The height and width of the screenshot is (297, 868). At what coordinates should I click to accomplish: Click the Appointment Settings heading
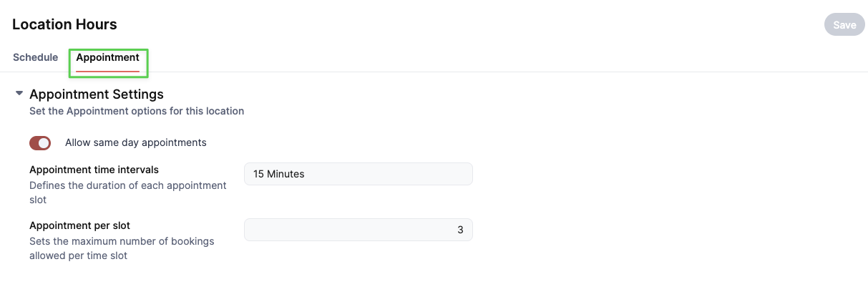(97, 94)
